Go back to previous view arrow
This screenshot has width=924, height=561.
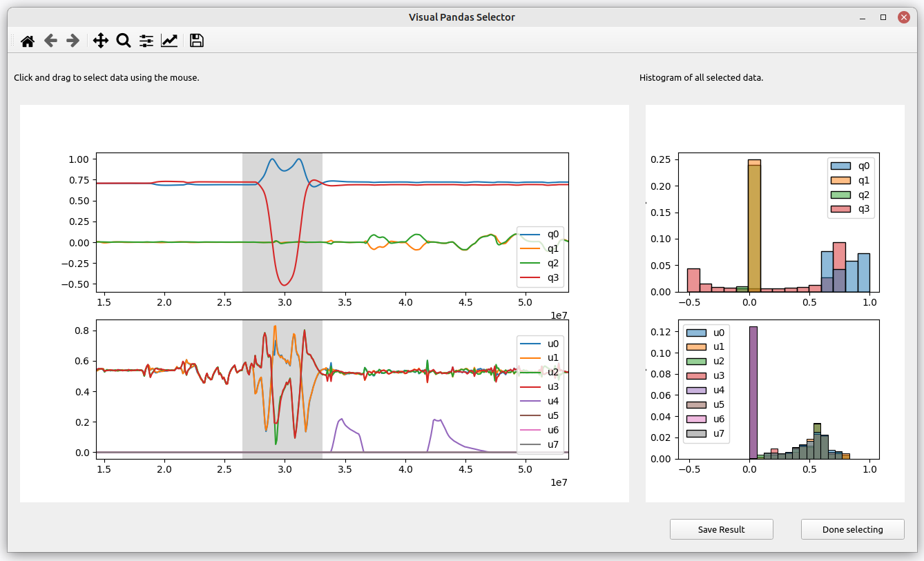pyautogui.click(x=50, y=41)
